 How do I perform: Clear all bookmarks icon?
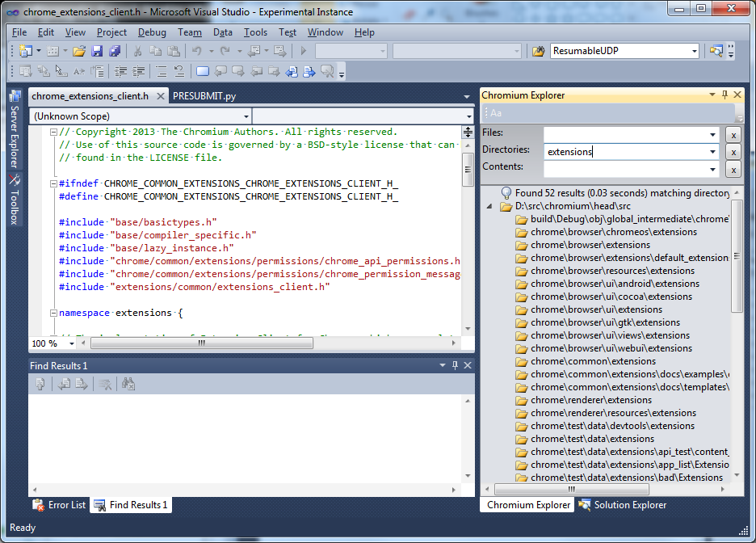(x=327, y=72)
